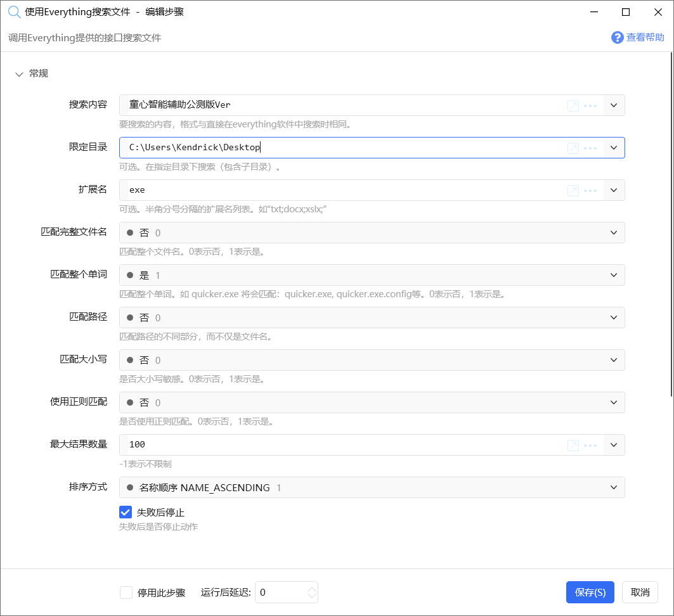Screen dimensions: 674x616
Task: Click the 最大结果数量 label
Action: point(79,444)
